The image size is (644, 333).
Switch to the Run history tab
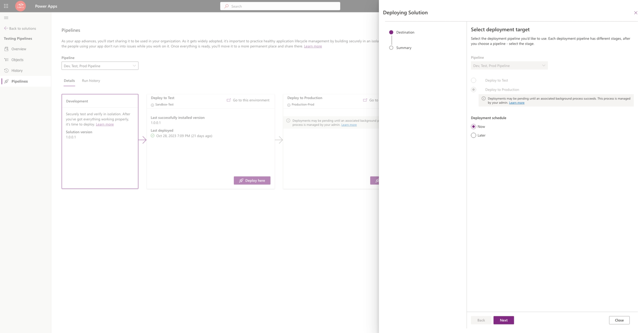pyautogui.click(x=91, y=81)
